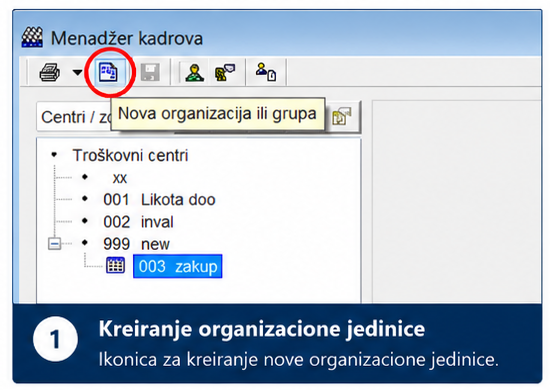Click the employee with speech bubble icon

coord(225,72)
